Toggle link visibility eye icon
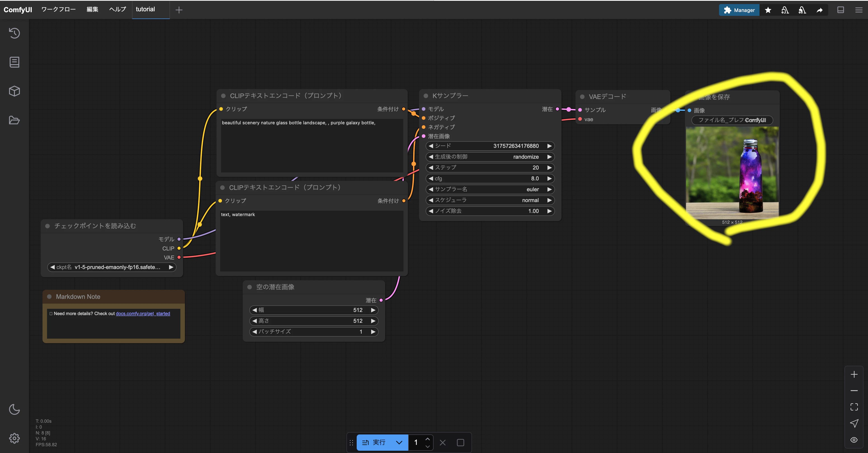The height and width of the screenshot is (453, 868). (x=854, y=440)
